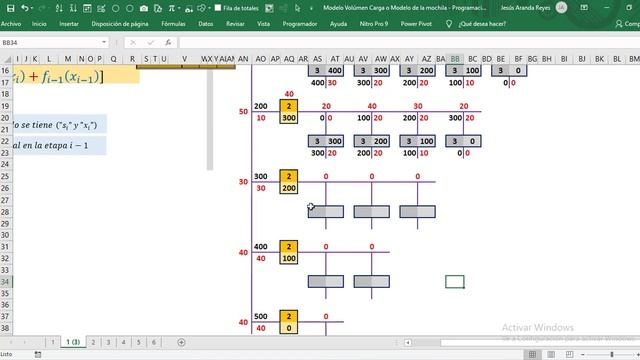Click the orange box with 2 and 300
This screenshot has height=360, width=640.
coord(289,111)
